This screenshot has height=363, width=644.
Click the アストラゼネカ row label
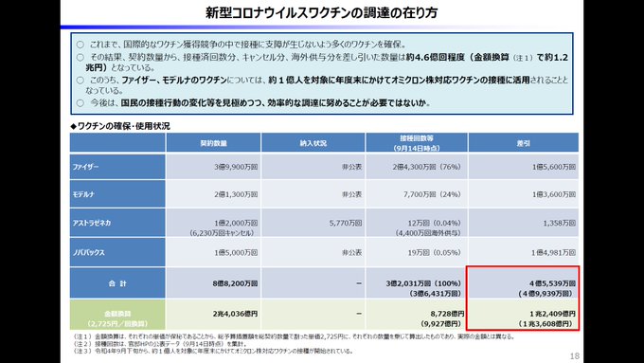(117, 223)
